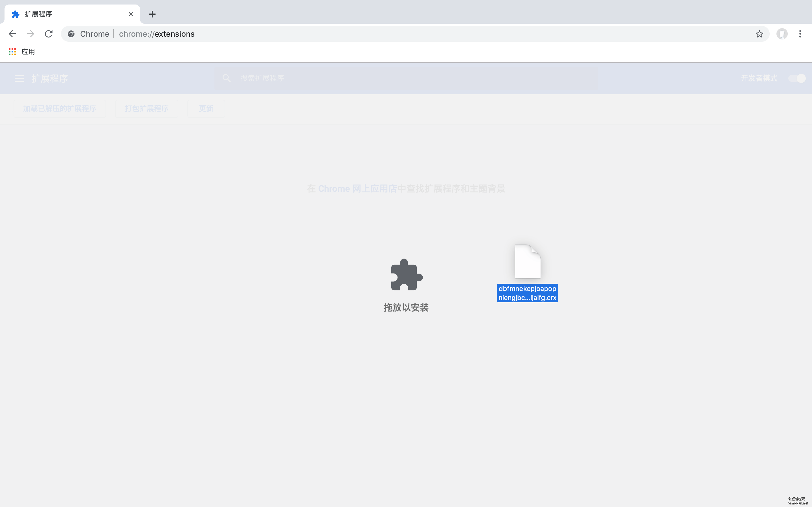The width and height of the screenshot is (812, 507).
Task: Click the search icon for extensions
Action: 226,78
